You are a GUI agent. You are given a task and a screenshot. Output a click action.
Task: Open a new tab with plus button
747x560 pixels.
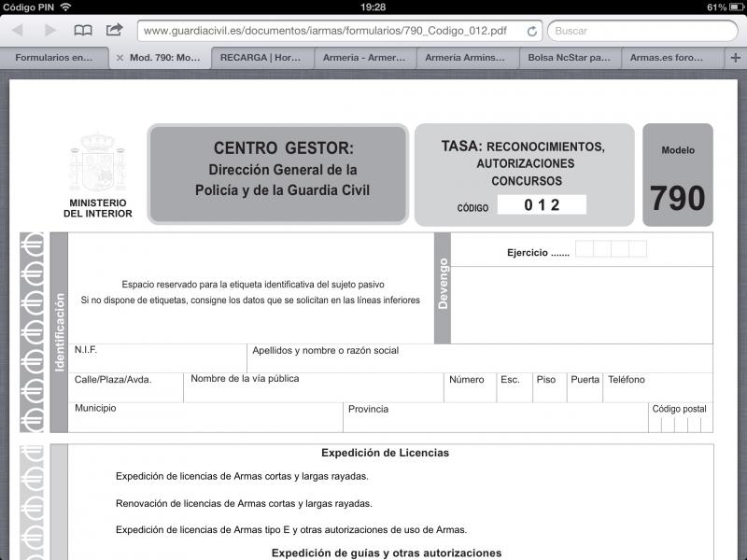coord(737,58)
